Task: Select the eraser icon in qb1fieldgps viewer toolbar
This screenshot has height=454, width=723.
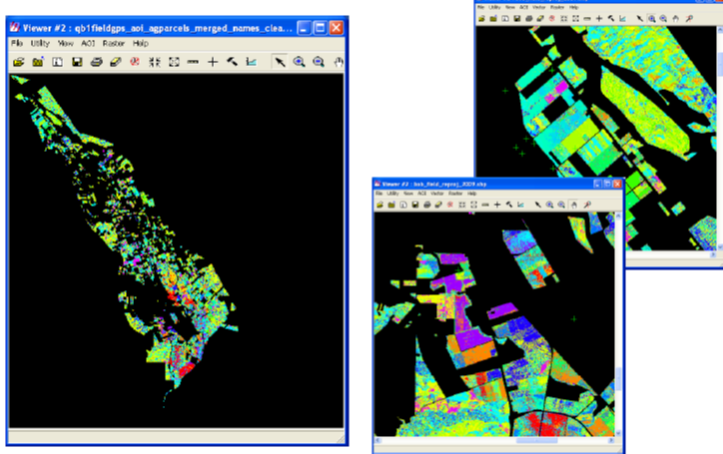Action: (116, 62)
